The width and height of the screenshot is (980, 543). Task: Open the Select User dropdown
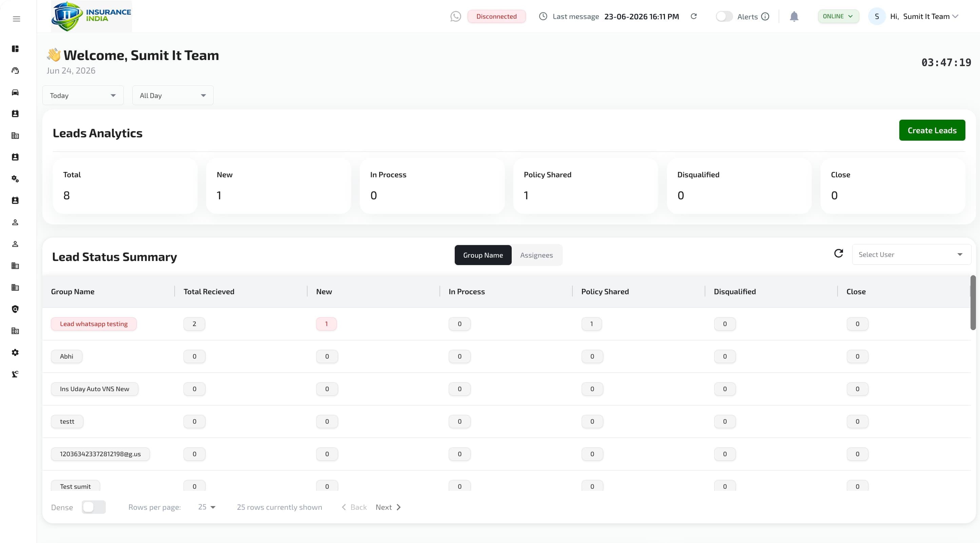(911, 255)
